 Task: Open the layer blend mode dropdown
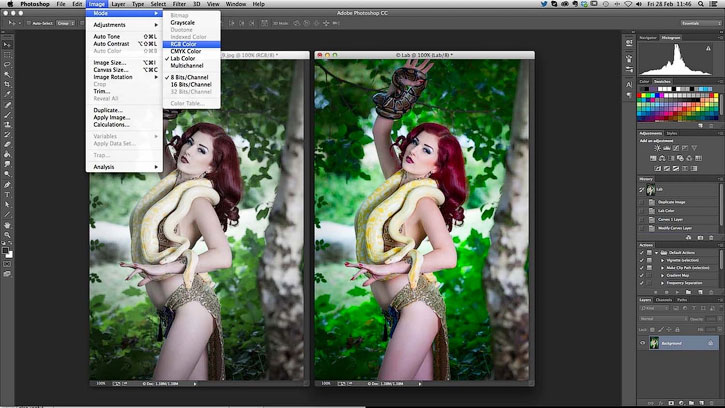coord(664,319)
